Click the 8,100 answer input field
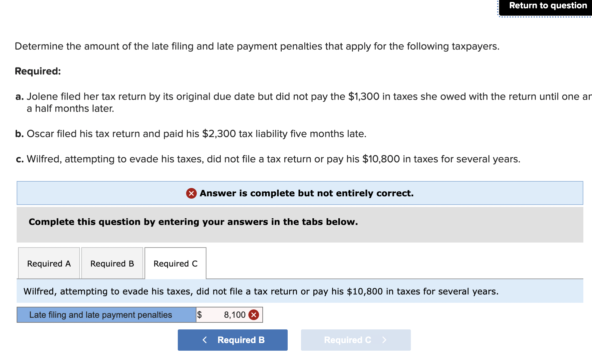This screenshot has width=592, height=364. click(x=230, y=314)
